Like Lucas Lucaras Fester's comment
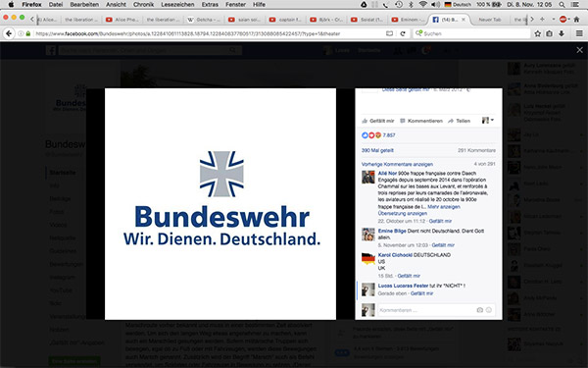The width and height of the screenshot is (588, 368). (421, 293)
